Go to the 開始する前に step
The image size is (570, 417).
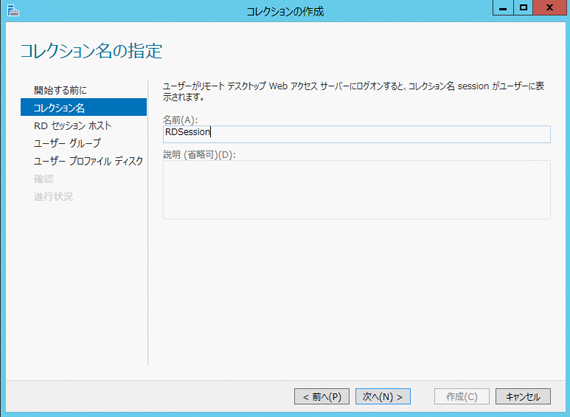[x=60, y=90]
